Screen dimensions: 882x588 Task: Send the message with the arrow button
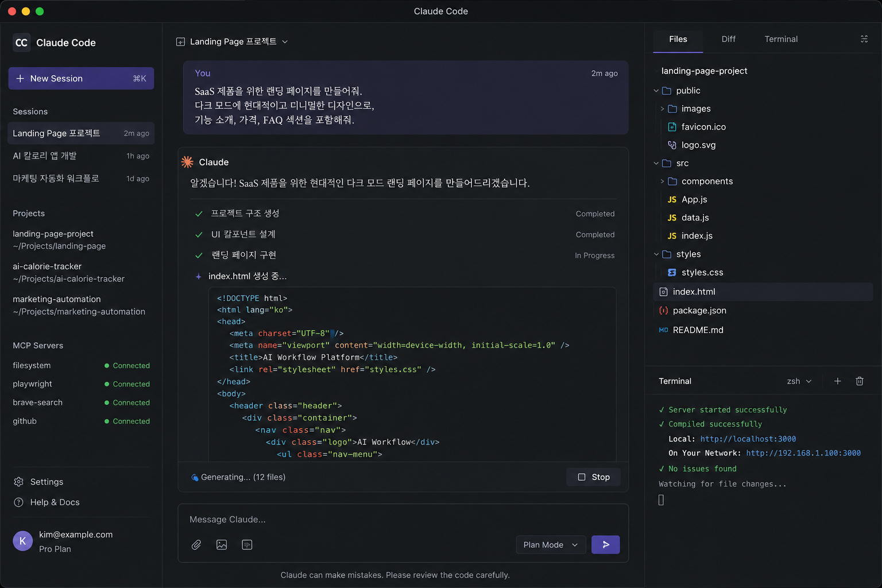point(605,545)
